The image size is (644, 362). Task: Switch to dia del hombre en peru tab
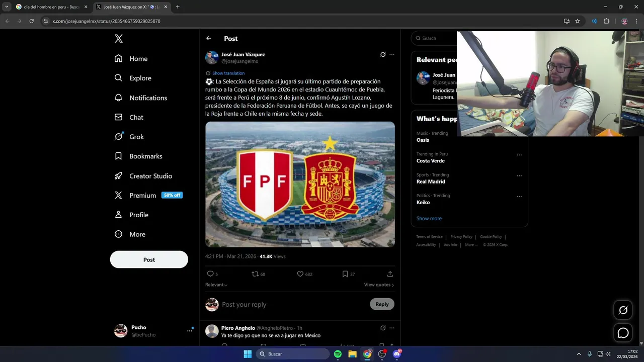[x=52, y=7]
